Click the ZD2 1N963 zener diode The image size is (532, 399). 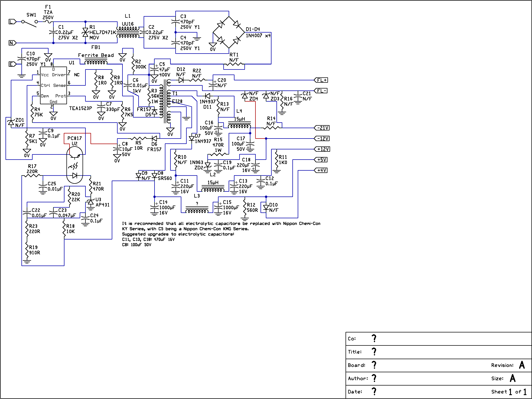[208, 165]
